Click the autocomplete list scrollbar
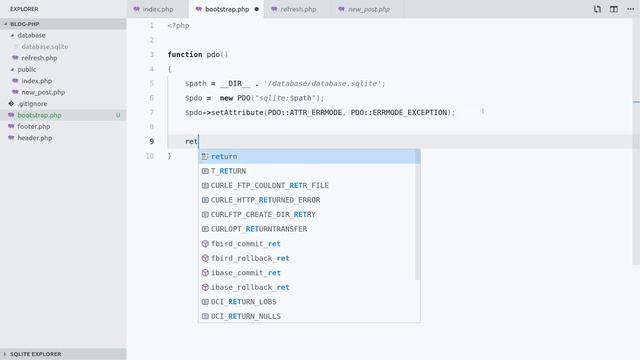This screenshot has width=640, height=360. [417, 215]
